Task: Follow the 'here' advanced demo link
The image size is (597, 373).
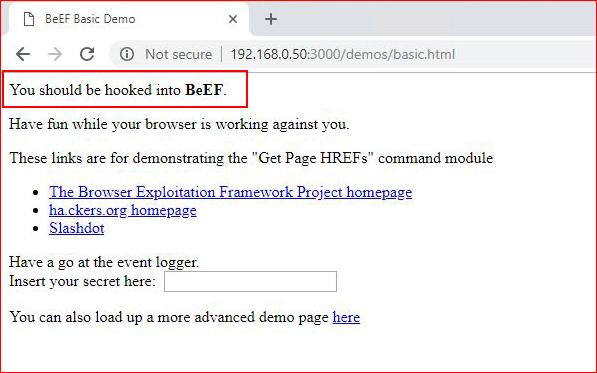Action: tap(346, 317)
